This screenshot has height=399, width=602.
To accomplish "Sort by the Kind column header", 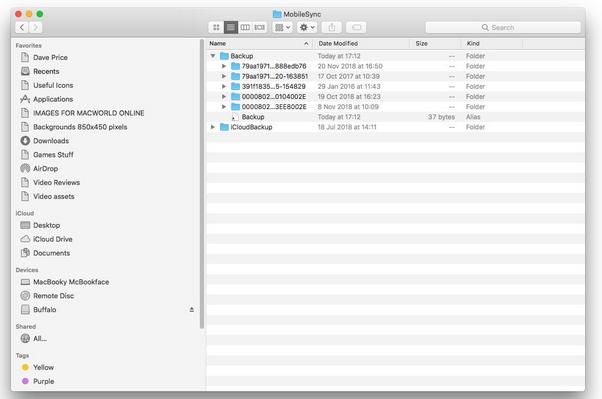I will pyautogui.click(x=492, y=43).
